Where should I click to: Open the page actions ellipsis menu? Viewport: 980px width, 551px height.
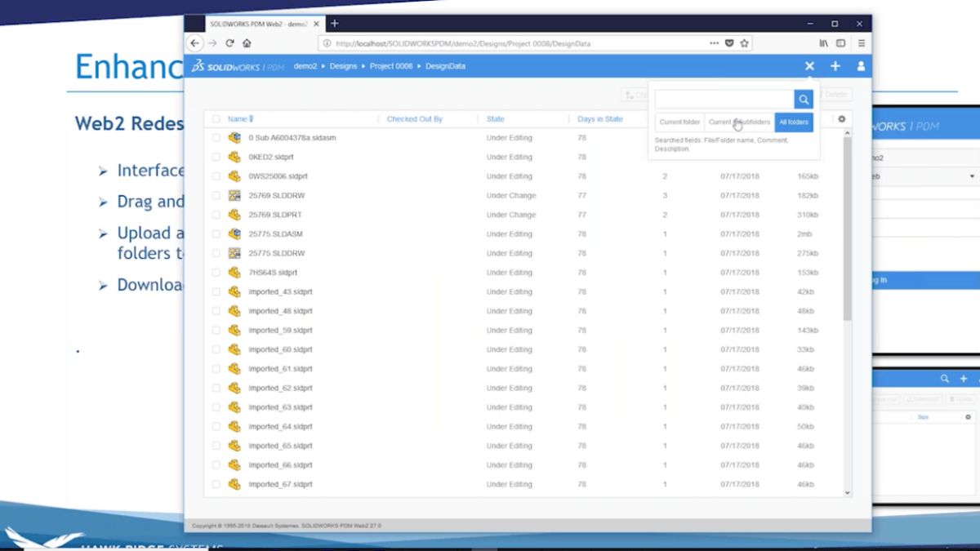[x=715, y=43]
